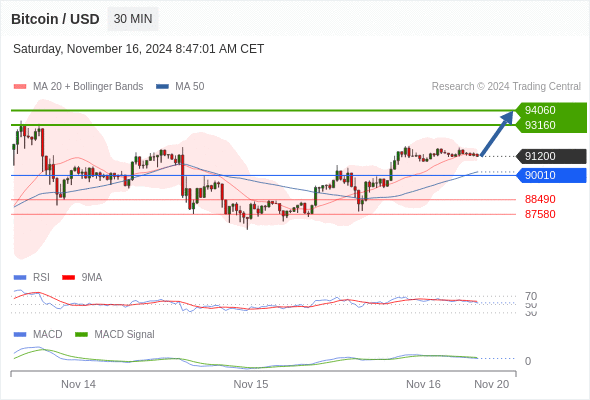Click the MA 20 + Bollinger Bands pink swatch

20,87
